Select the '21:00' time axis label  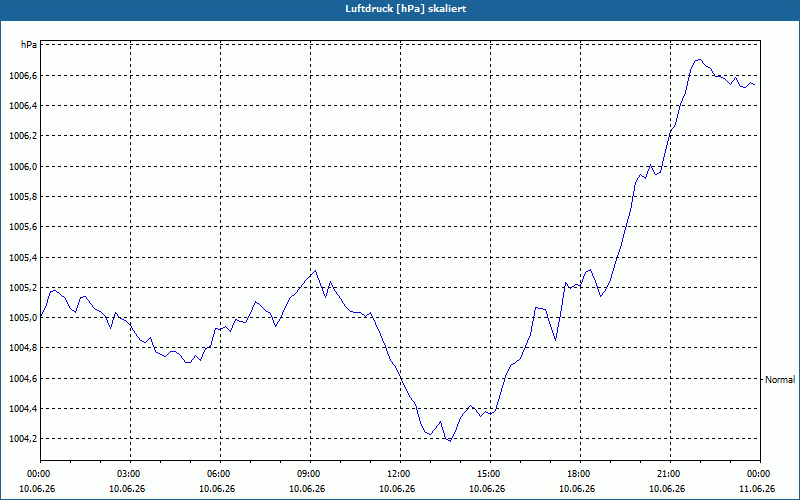[x=667, y=474]
